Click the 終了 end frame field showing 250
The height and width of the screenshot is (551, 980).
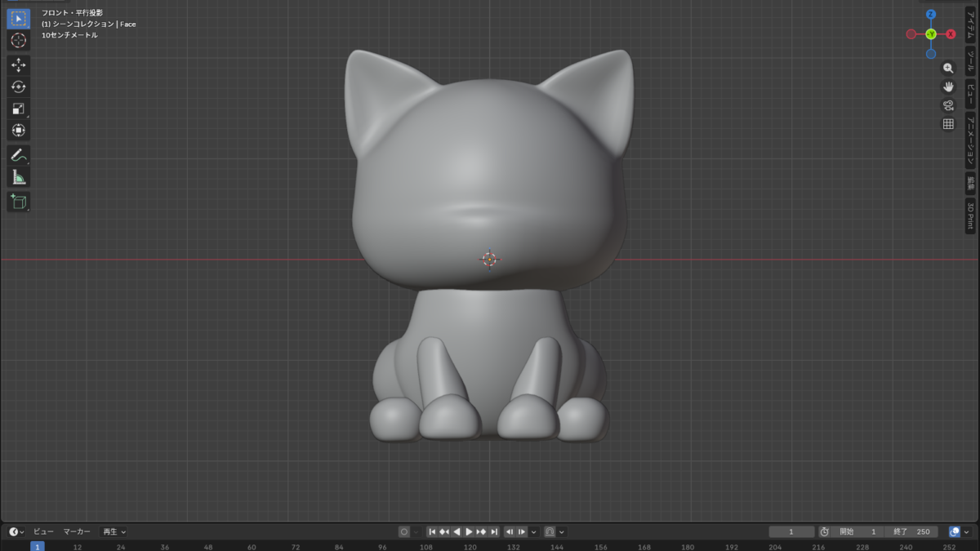pyautogui.click(x=912, y=531)
